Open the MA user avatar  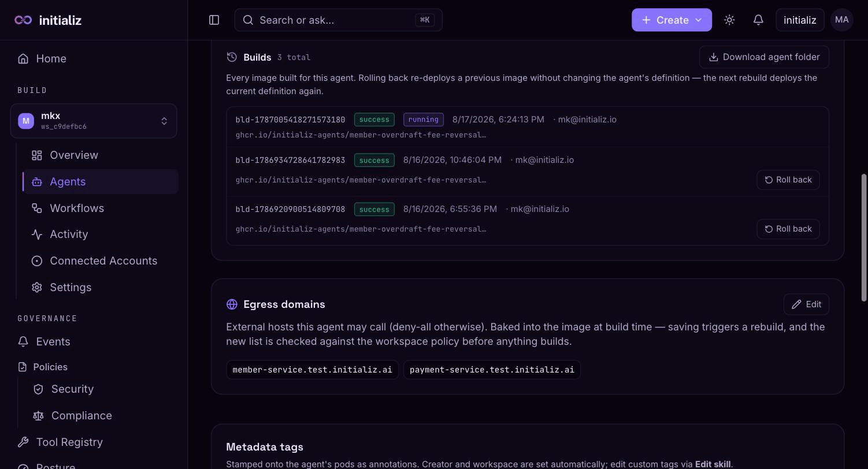(841, 20)
